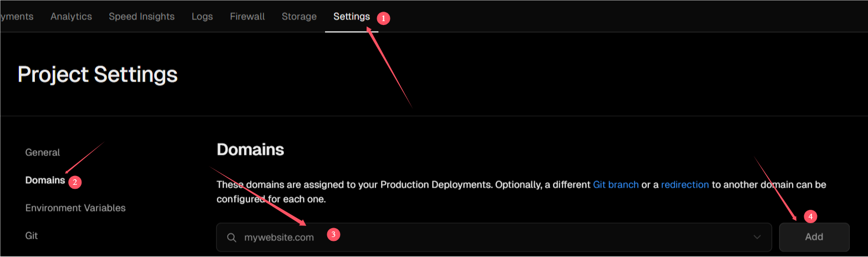Click the red badge numbered 2
Screen dimensions: 868x257
(76, 182)
